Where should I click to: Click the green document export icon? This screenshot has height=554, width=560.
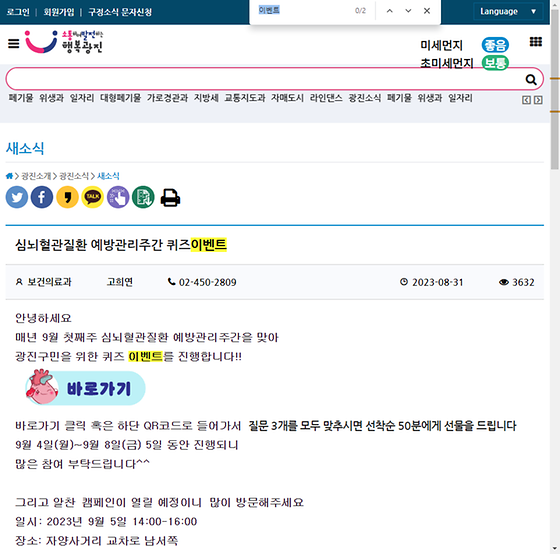click(143, 197)
